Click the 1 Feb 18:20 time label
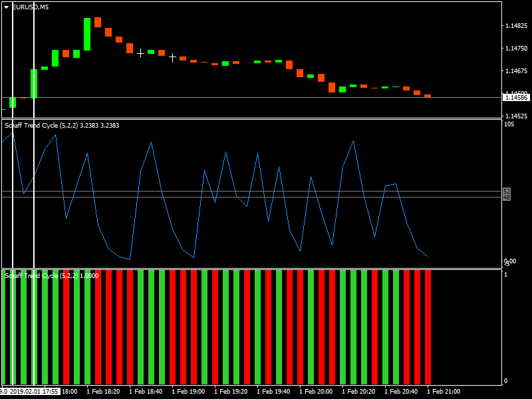The width and height of the screenshot is (532, 399). [103, 392]
